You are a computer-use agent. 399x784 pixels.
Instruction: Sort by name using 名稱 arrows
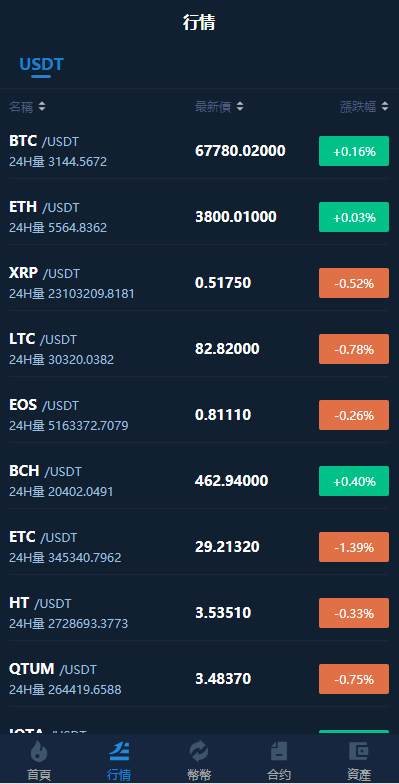click(x=42, y=106)
